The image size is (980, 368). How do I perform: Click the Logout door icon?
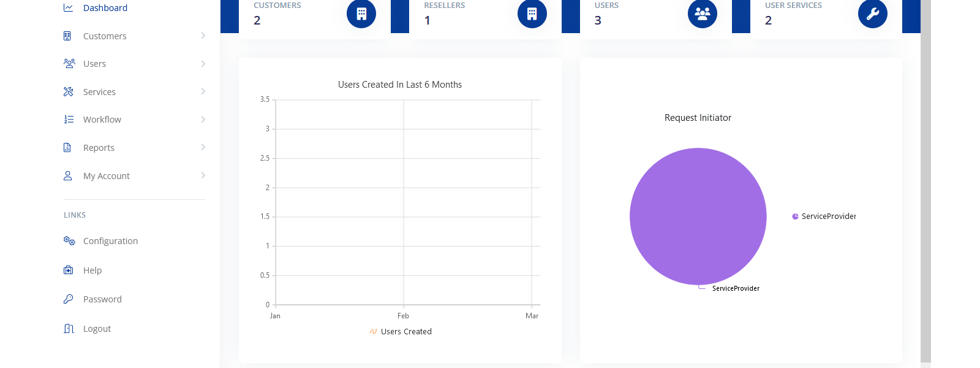click(x=69, y=329)
